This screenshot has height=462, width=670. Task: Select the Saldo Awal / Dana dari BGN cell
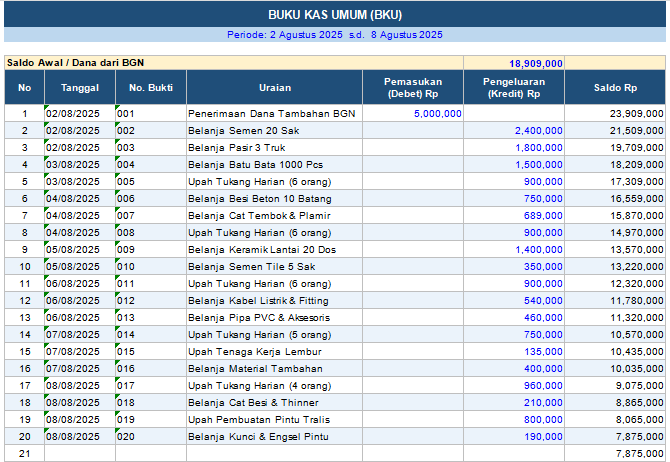tap(234, 63)
